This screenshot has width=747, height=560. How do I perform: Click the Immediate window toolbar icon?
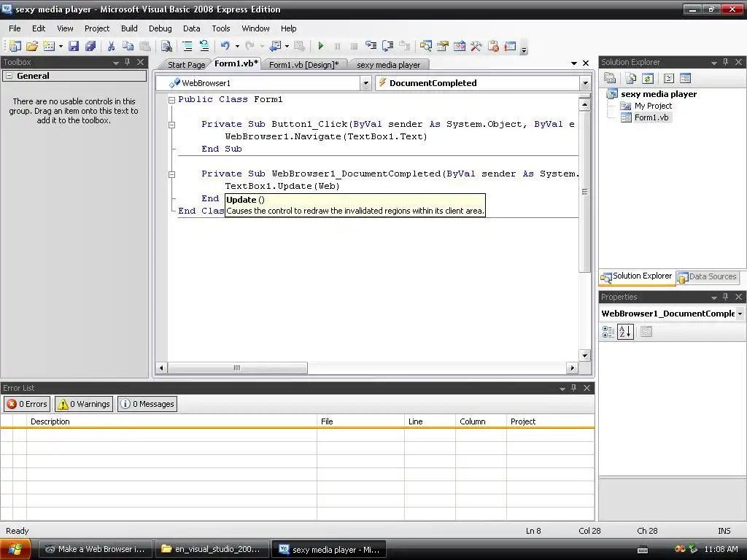(x=510, y=46)
